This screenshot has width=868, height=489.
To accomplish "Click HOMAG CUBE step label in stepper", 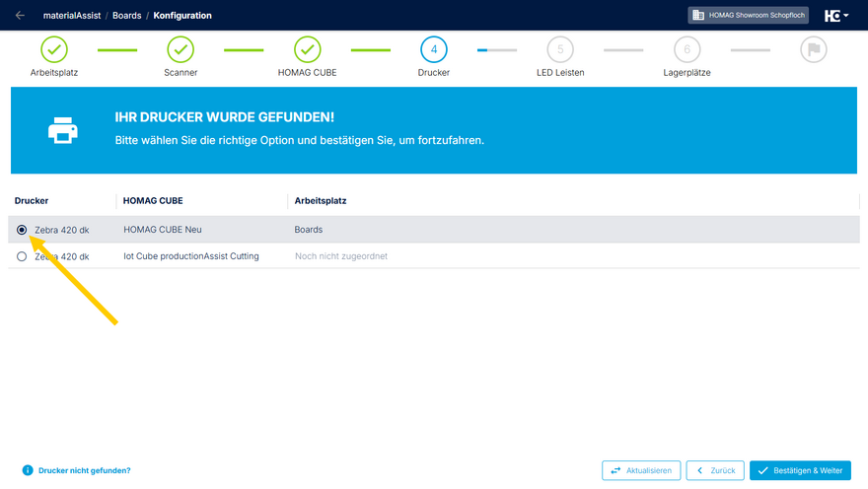I will coord(307,73).
